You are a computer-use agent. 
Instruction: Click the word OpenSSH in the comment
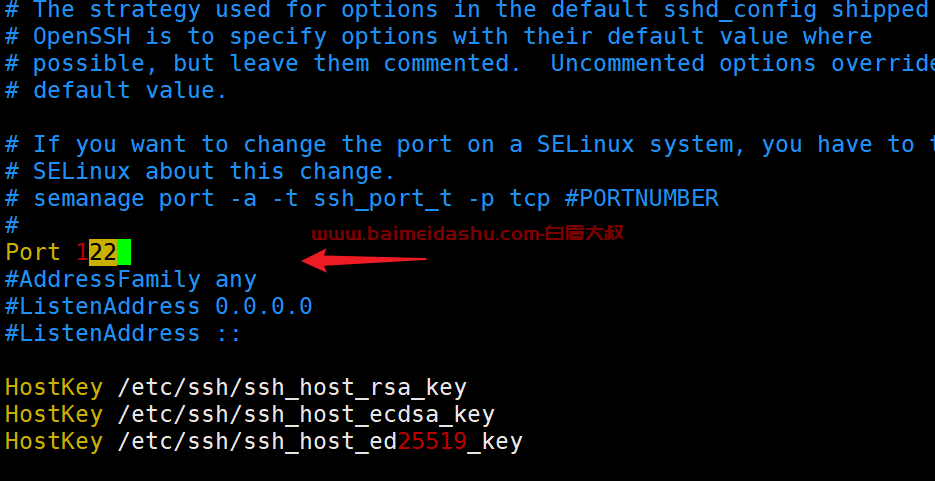[x=81, y=37]
